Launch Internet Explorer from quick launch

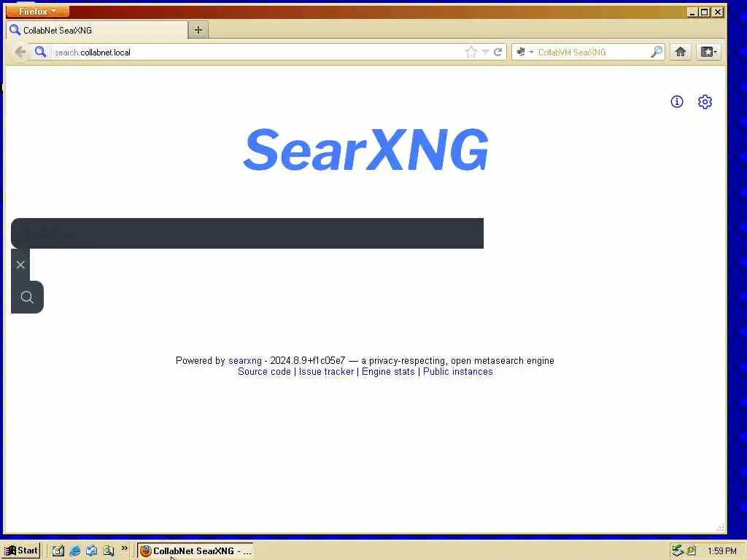point(75,551)
